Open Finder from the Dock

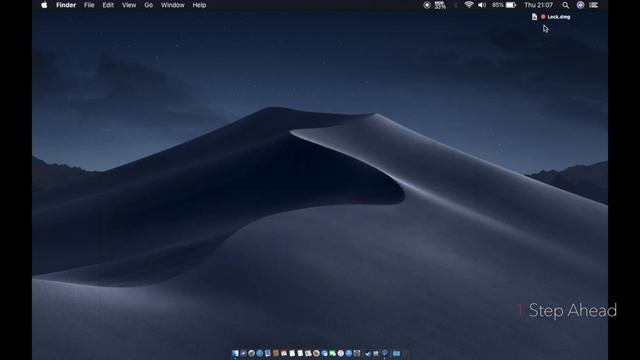(235, 353)
